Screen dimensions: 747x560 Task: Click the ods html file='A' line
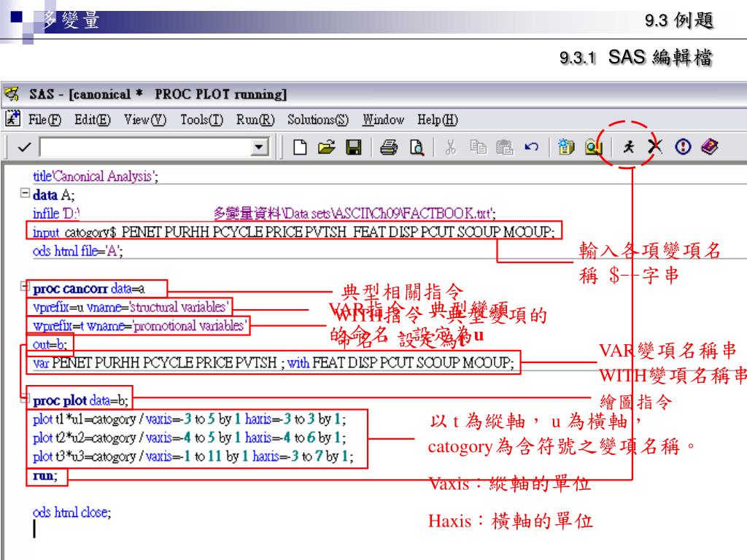[x=77, y=251]
